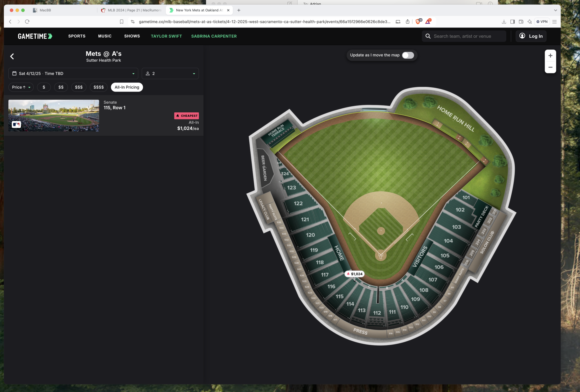Open the browser downloads icon
Viewport: 580px width, 392px height.
(504, 22)
